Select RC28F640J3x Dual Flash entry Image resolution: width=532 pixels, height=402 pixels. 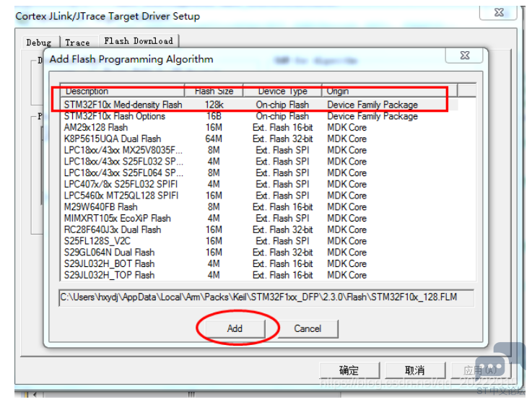click(x=260, y=230)
